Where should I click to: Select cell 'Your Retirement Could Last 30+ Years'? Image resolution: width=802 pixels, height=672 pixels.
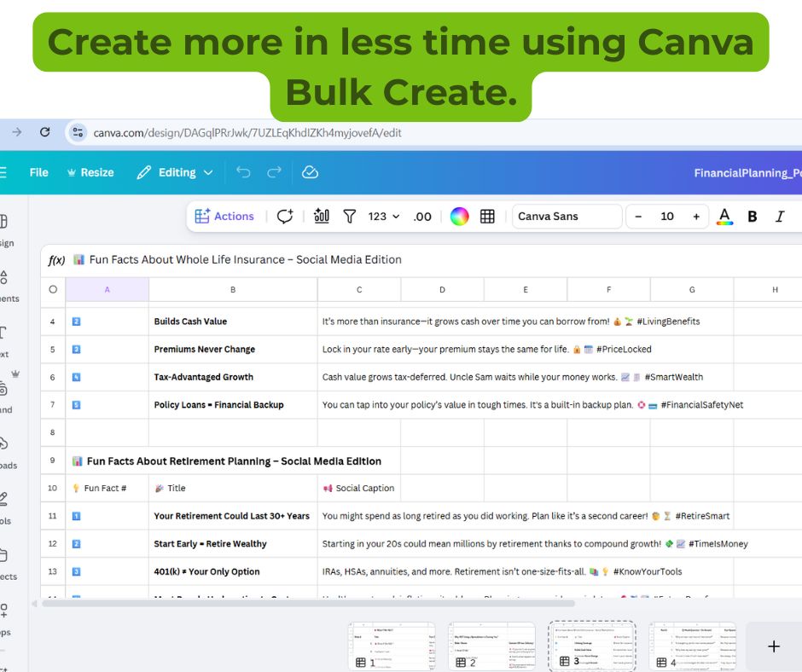coord(233,516)
